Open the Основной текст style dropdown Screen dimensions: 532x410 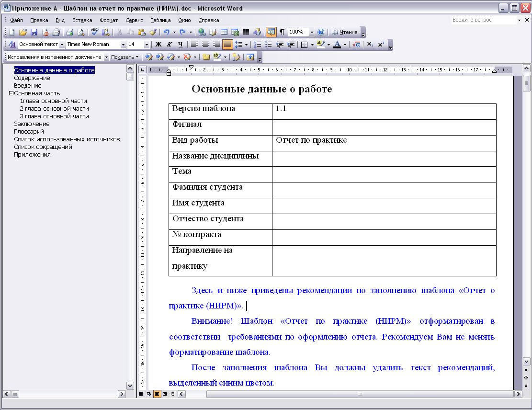(62, 45)
